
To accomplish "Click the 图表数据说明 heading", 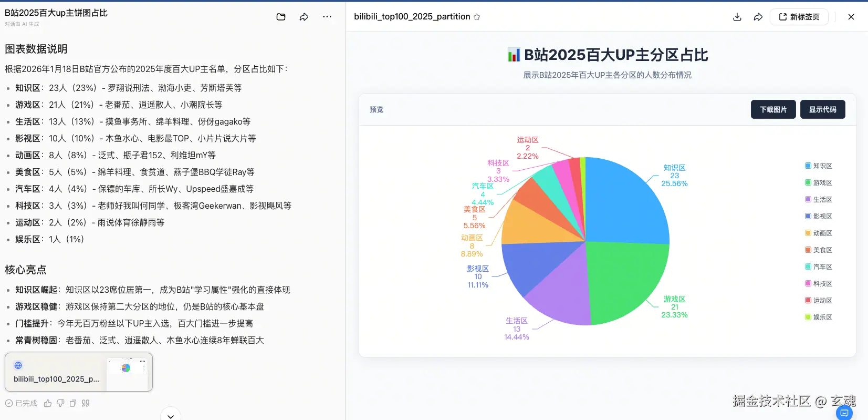I will click(x=36, y=49).
